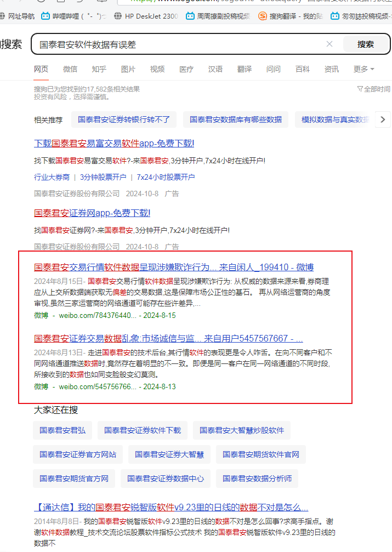Expand the 更多 search category dropdown

coord(363,69)
